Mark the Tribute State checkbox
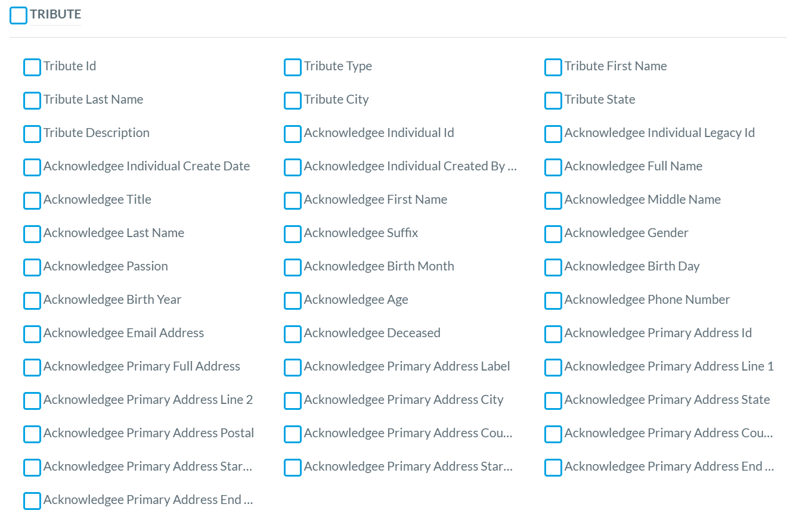The image size is (787, 532). click(553, 101)
